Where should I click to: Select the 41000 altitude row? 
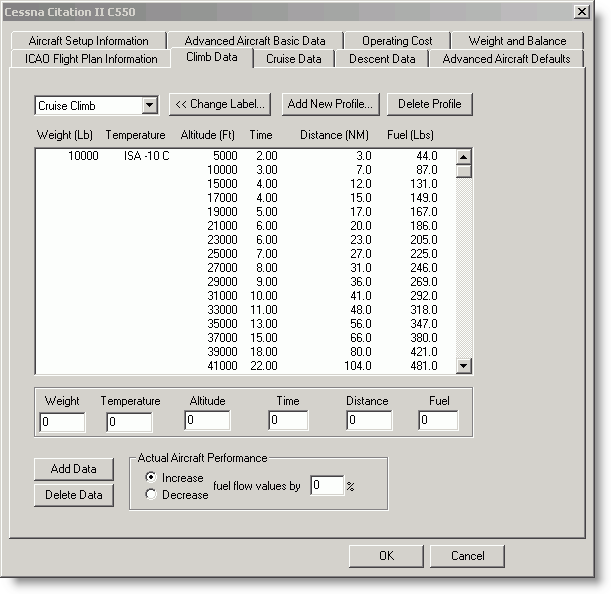point(245,366)
